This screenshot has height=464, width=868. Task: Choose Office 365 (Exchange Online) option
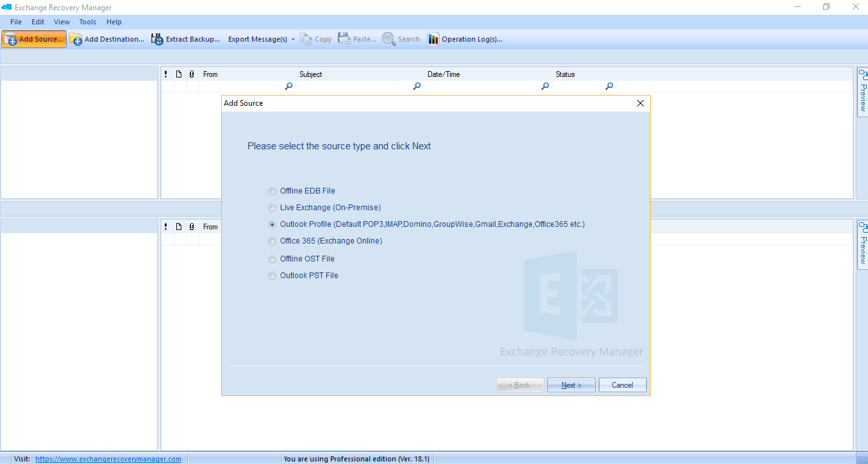pos(272,241)
